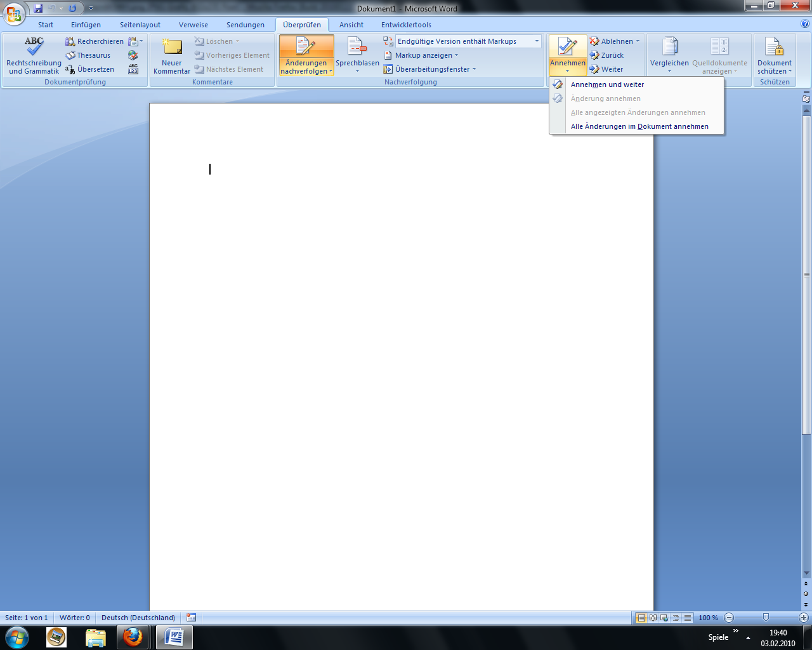
Task: Show hidden tray icons arrow
Action: coord(748,637)
